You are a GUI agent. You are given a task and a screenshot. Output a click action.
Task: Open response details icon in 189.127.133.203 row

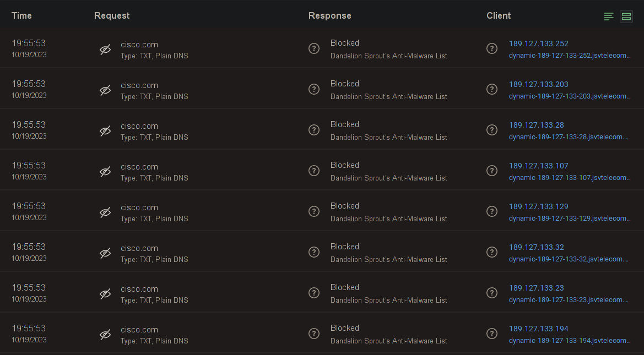(314, 90)
